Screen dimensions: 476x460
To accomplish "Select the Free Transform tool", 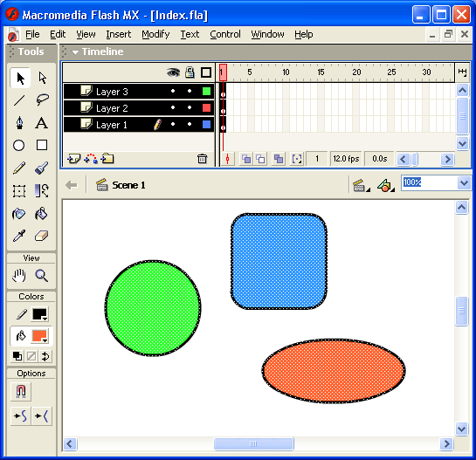I will coord(19,191).
